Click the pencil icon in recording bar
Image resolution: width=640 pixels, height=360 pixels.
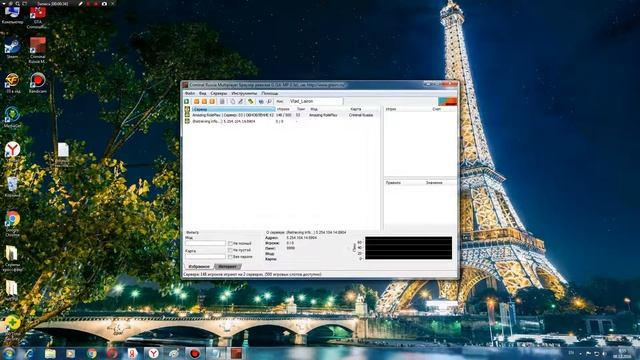[80, 3]
